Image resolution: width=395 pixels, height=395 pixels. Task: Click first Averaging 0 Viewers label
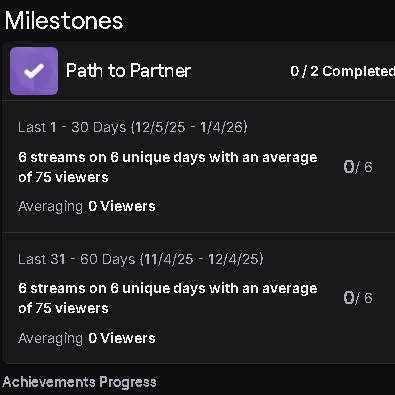pyautogui.click(x=87, y=206)
